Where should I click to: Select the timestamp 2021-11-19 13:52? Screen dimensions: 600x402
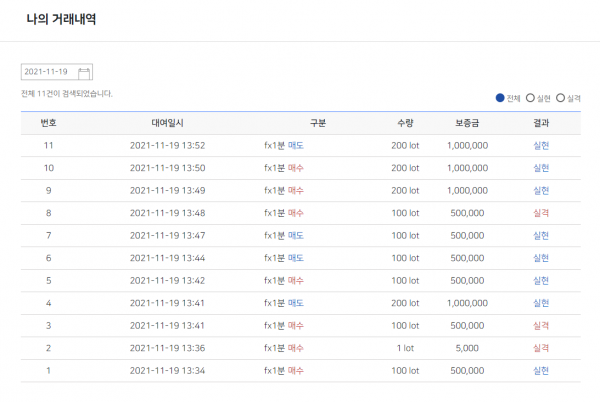pos(168,145)
